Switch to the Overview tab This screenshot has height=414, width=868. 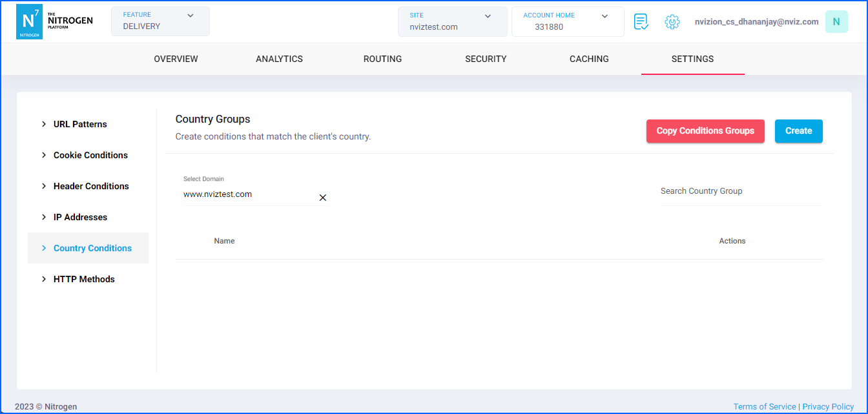point(176,59)
